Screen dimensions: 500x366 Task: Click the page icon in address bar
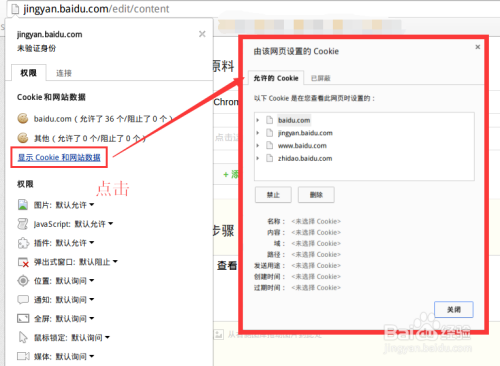(x=15, y=8)
